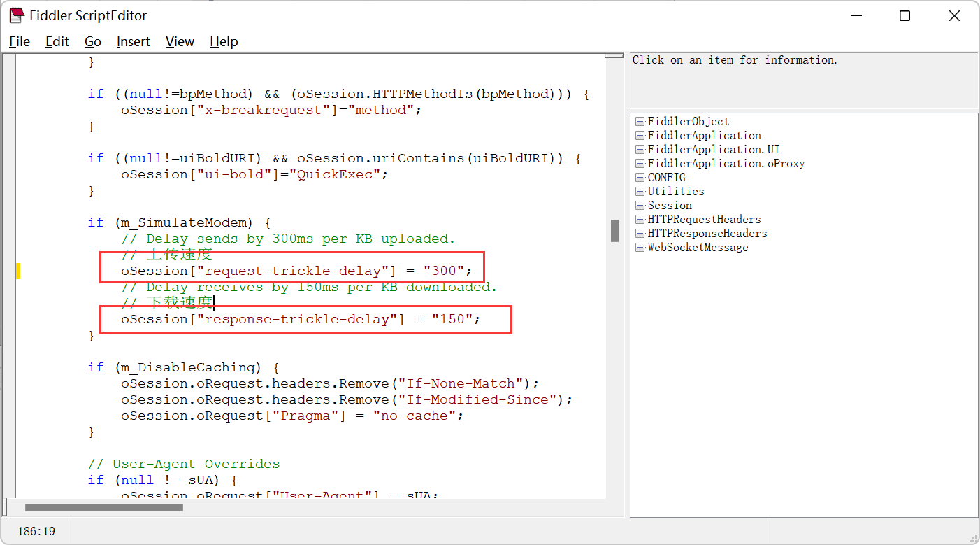Screen dimensions: 980x545
Task: Click the "if (null != sUA)" line
Action: pos(163,480)
